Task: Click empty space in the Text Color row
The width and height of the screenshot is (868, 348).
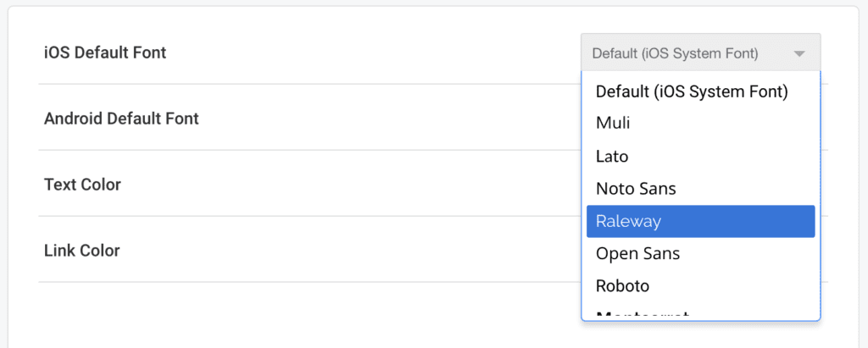Action: [x=381, y=185]
